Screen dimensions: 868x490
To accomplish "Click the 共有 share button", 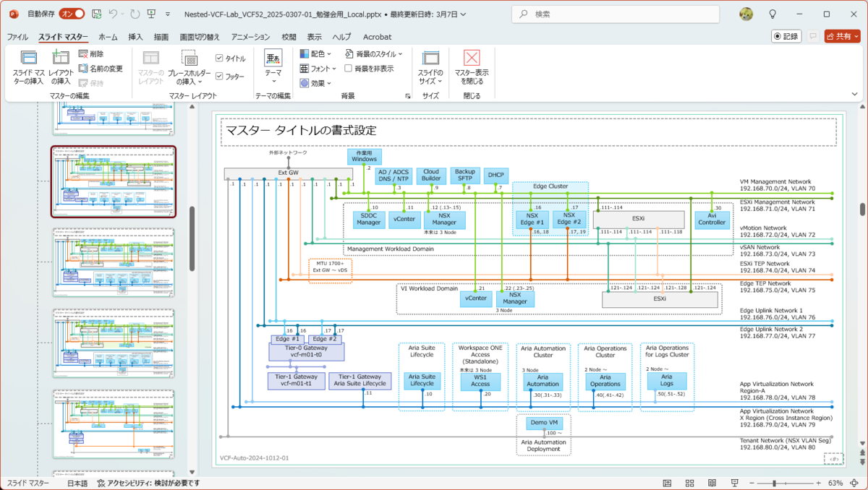I will (x=843, y=36).
